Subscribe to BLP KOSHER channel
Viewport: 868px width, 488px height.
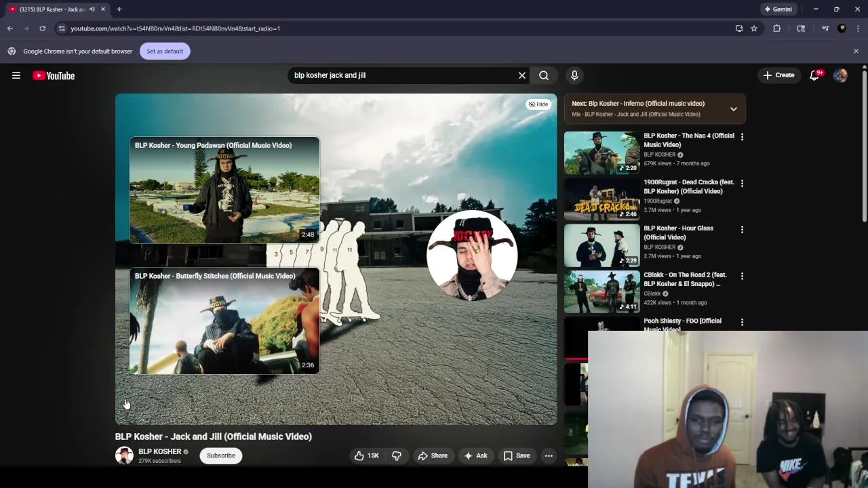tap(221, 455)
